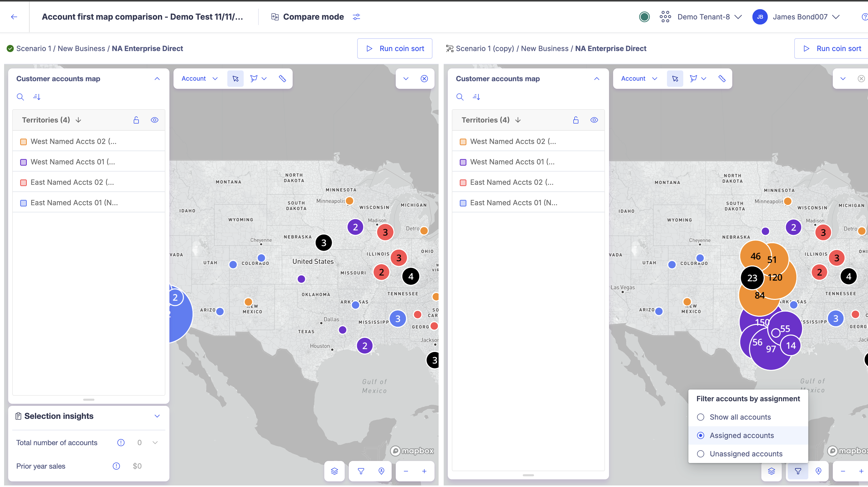Expand left map top-right chevron
Viewport: 868px width, 487px height.
click(x=406, y=79)
